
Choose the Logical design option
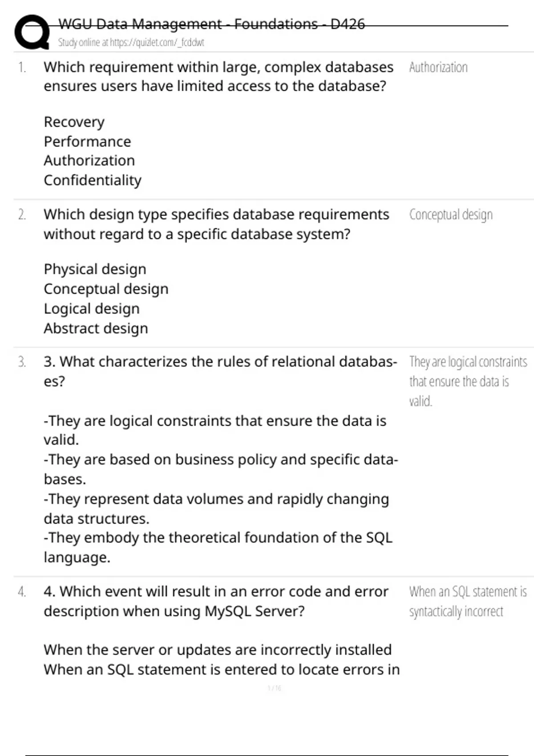(92, 309)
